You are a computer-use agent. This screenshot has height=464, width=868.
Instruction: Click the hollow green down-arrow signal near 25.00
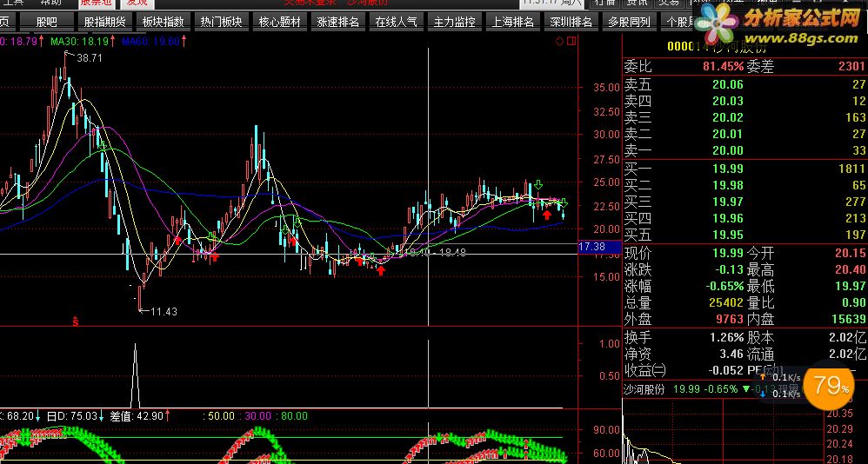(538, 185)
